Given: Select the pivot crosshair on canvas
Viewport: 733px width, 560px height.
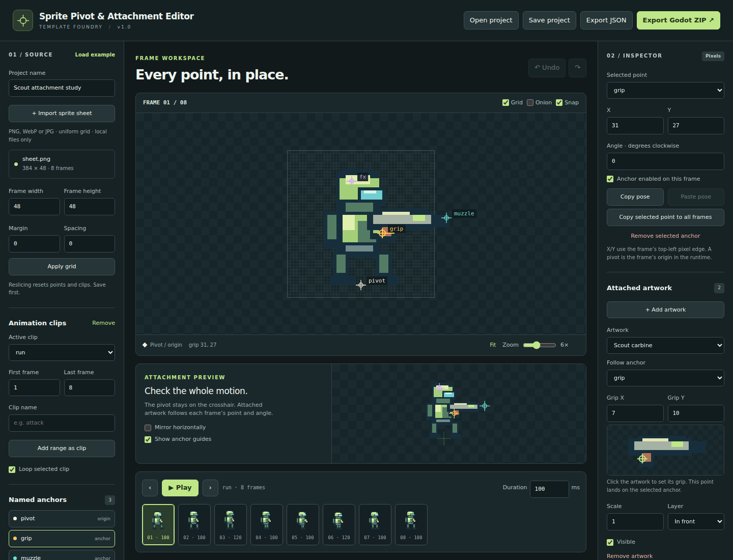Looking at the screenshot, I should pos(361,285).
